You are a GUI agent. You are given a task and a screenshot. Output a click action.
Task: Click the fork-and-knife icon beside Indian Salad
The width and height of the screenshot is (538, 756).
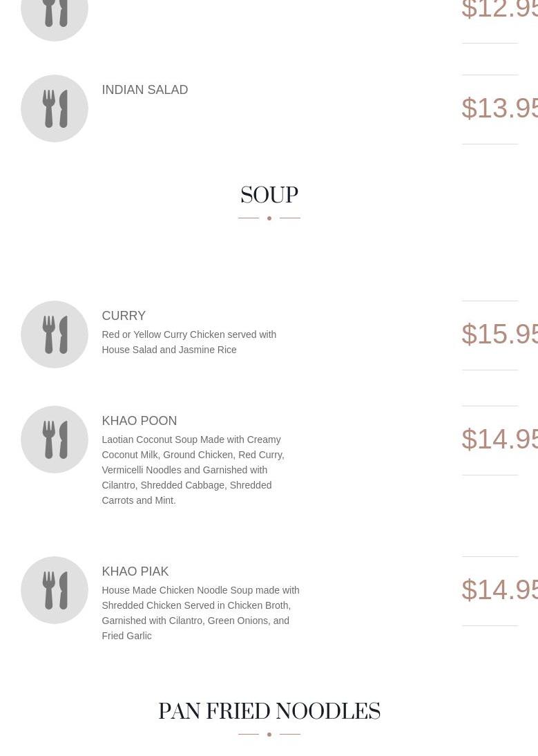(55, 108)
